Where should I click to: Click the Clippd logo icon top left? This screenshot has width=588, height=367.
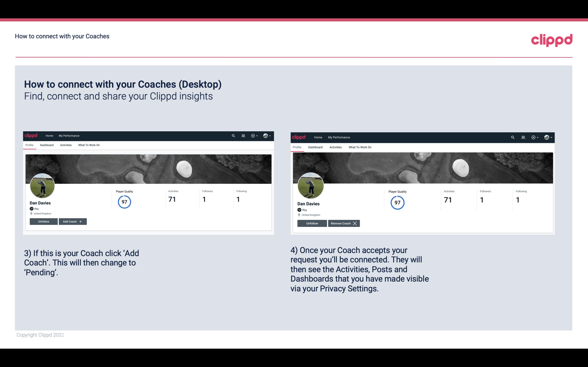31,135
